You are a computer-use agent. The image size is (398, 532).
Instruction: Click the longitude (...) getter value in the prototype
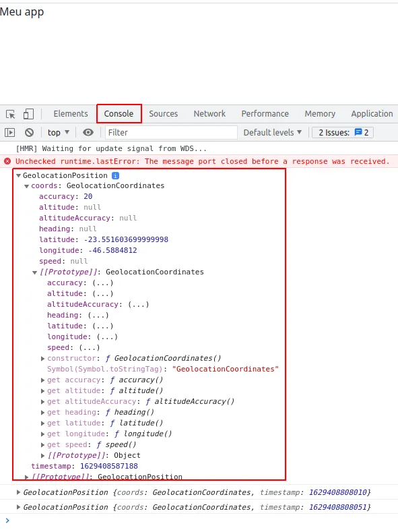tap(107, 337)
